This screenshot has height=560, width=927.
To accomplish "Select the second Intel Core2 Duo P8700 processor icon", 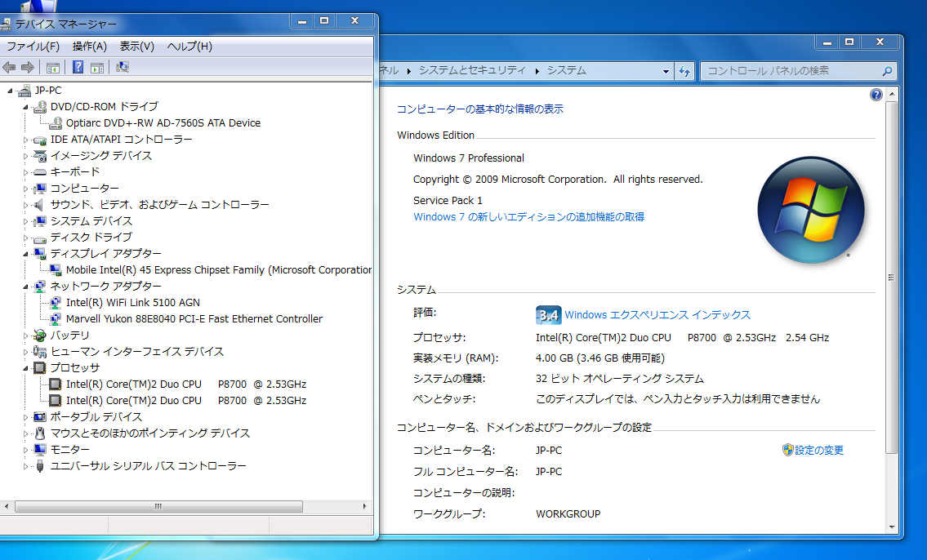I will tap(55, 401).
